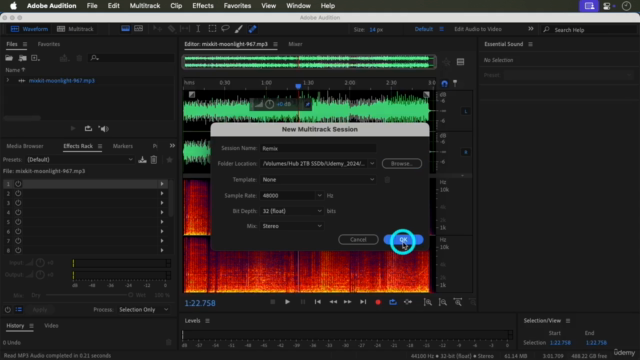The width and height of the screenshot is (640, 360).
Task: Click Cancel in New Multitrack Session
Action: coord(358,240)
